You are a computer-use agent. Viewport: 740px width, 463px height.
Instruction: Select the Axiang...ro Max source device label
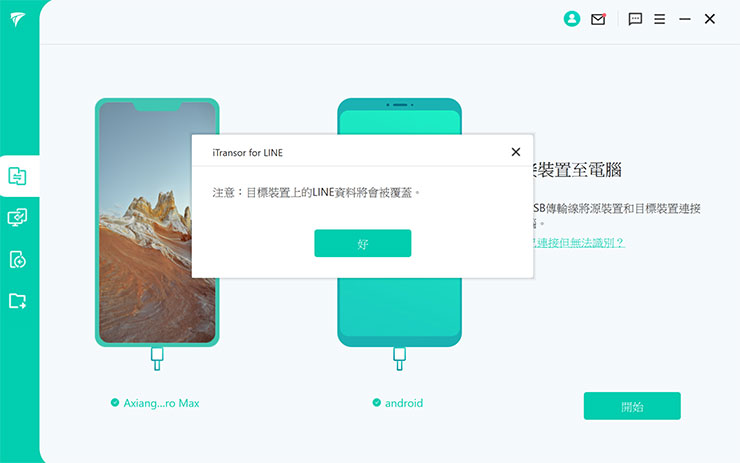pyautogui.click(x=161, y=403)
